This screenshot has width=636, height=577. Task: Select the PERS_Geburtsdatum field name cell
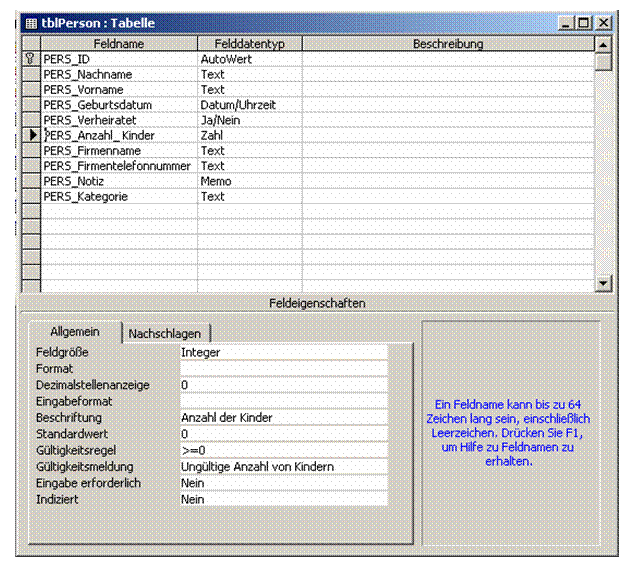(119, 105)
